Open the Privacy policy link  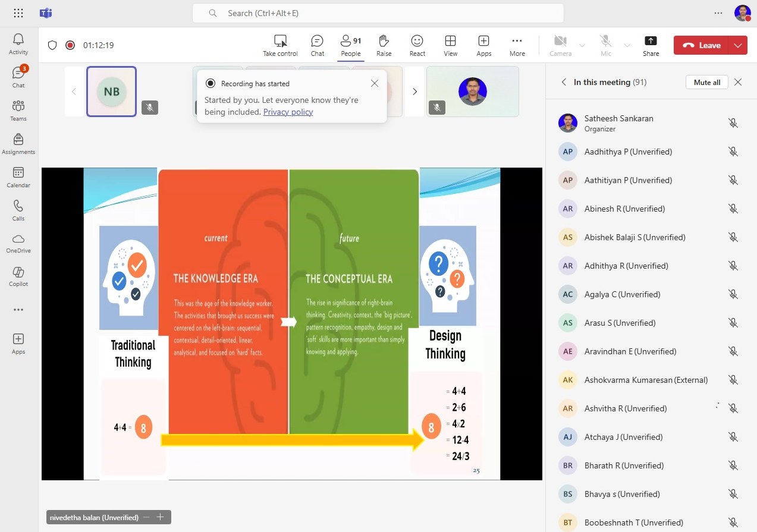coord(288,112)
